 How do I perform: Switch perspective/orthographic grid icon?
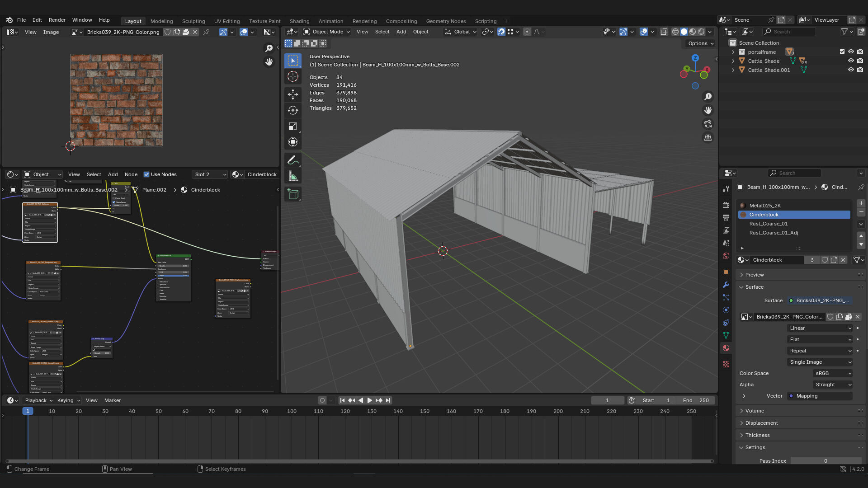[708, 137]
